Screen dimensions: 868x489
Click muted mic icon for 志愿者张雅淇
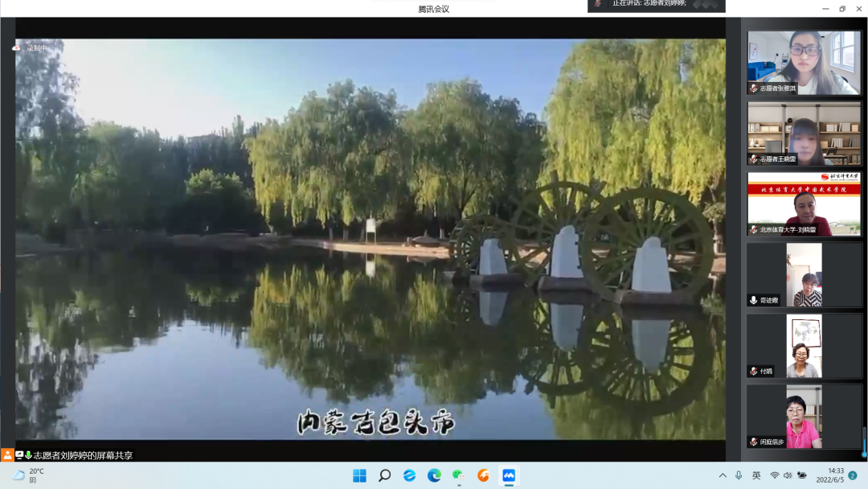[753, 88]
